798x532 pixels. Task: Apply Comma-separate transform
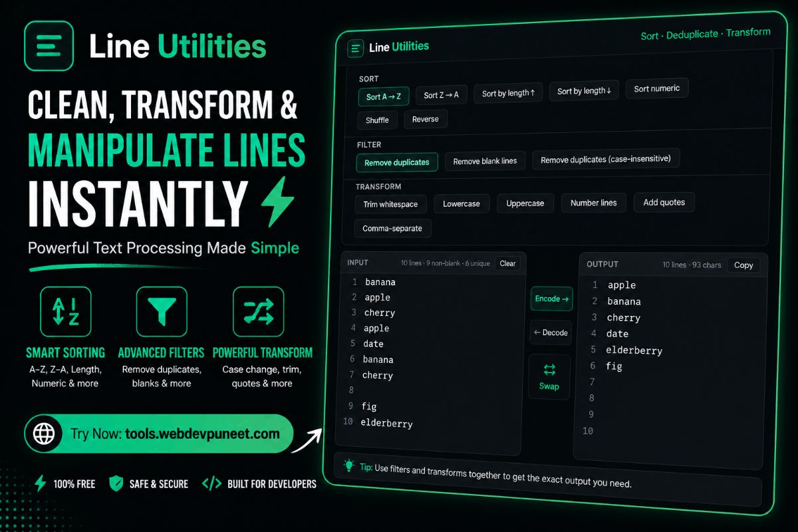coord(392,228)
